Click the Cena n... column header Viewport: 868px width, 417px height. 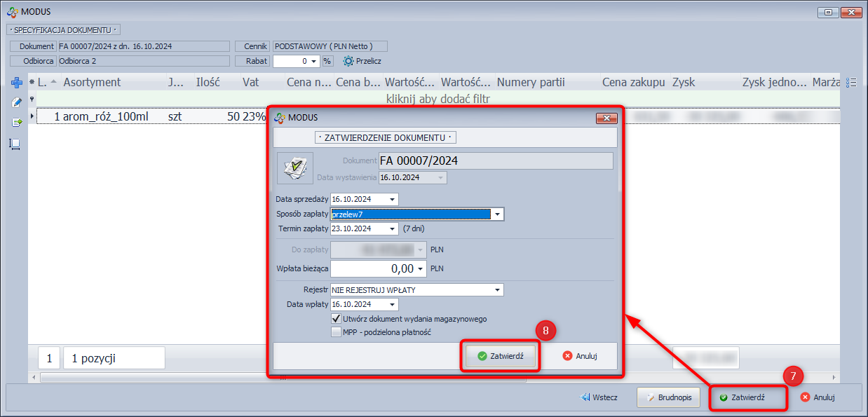pos(308,83)
